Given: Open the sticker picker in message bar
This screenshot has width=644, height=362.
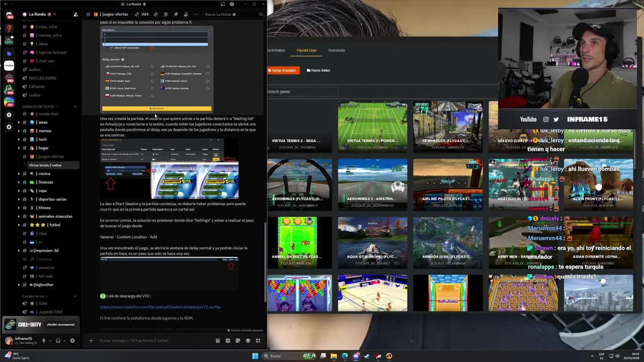Looking at the screenshot, I should (238, 340).
